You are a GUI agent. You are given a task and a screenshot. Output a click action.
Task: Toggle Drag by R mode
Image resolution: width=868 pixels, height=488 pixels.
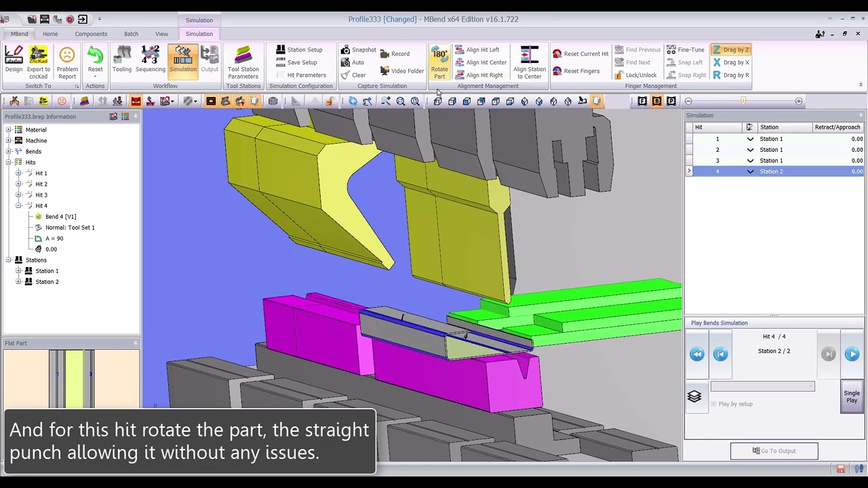click(x=730, y=75)
